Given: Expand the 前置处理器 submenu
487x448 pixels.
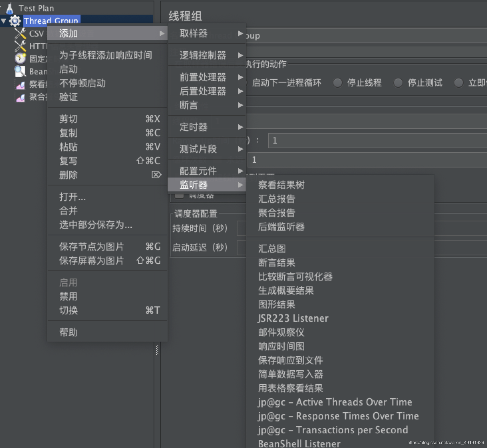Looking at the screenshot, I should coord(207,77).
